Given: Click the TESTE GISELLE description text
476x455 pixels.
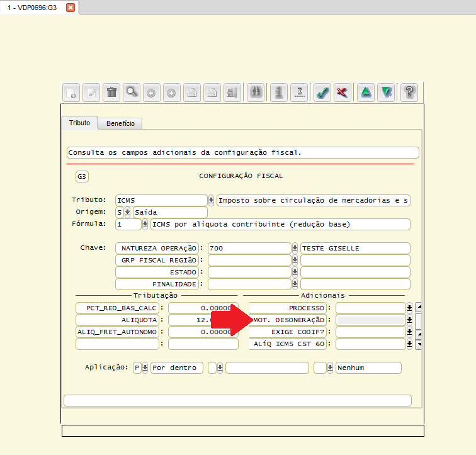Looking at the screenshot, I should click(331, 249).
